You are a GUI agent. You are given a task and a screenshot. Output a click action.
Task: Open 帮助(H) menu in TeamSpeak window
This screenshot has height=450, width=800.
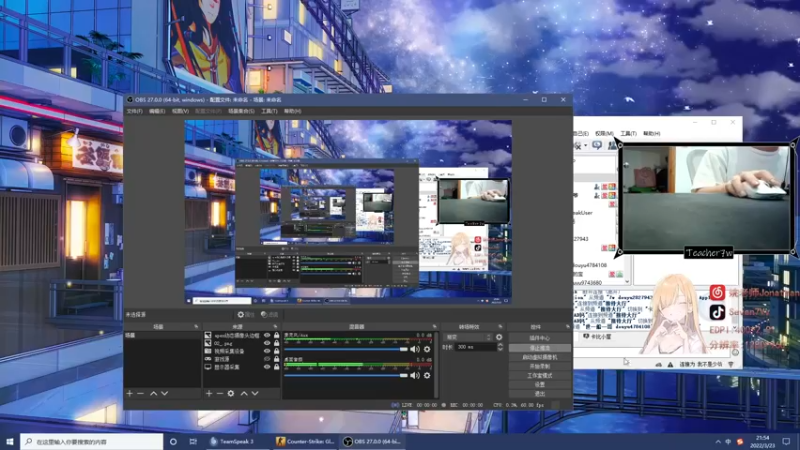click(652, 133)
